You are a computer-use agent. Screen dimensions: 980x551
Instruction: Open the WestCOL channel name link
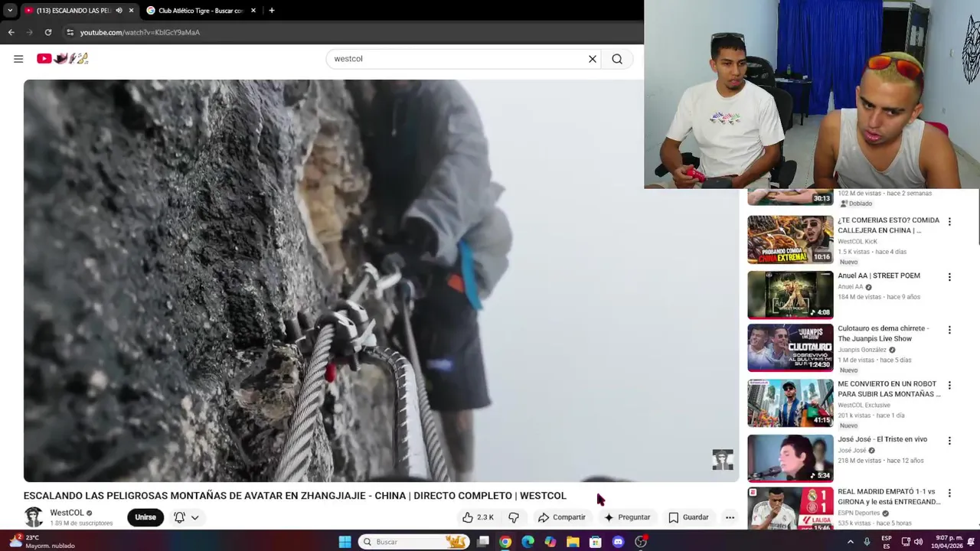tap(67, 513)
